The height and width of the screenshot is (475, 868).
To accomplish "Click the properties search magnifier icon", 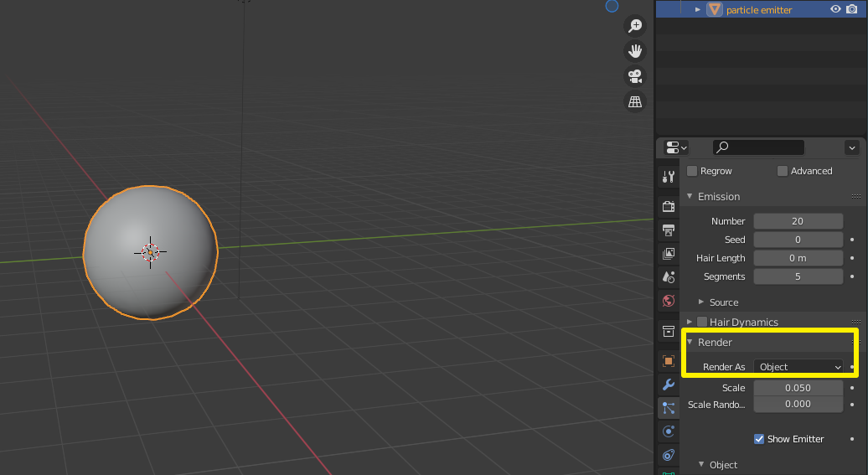I will click(722, 147).
